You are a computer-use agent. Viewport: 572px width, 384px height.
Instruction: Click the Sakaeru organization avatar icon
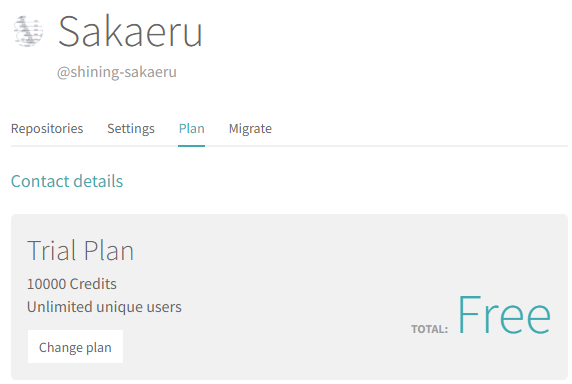(x=28, y=31)
